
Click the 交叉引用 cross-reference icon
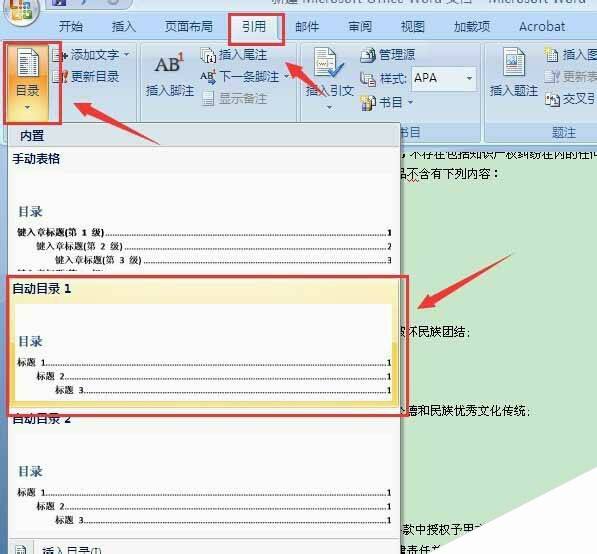(552, 100)
